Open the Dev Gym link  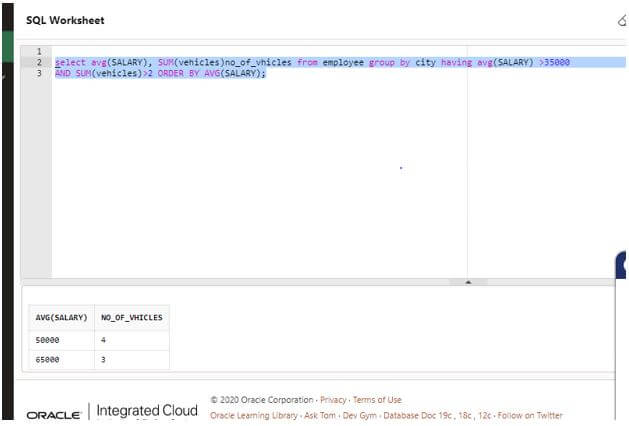click(x=359, y=415)
